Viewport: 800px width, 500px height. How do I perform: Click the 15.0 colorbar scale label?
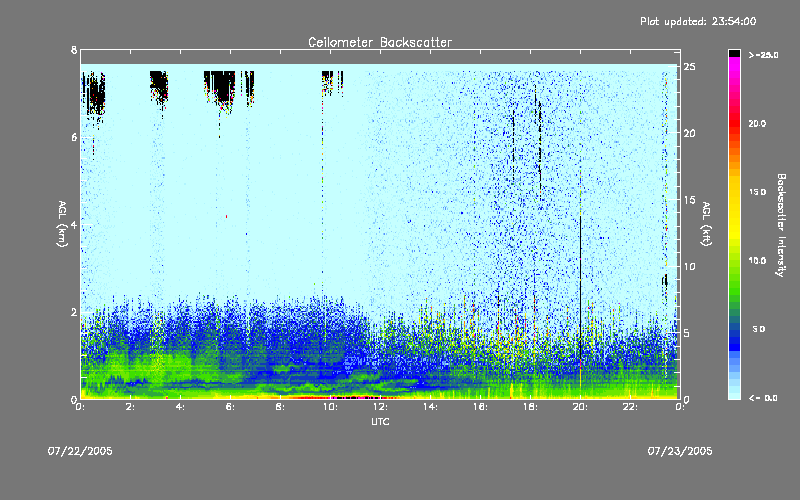pos(757,192)
